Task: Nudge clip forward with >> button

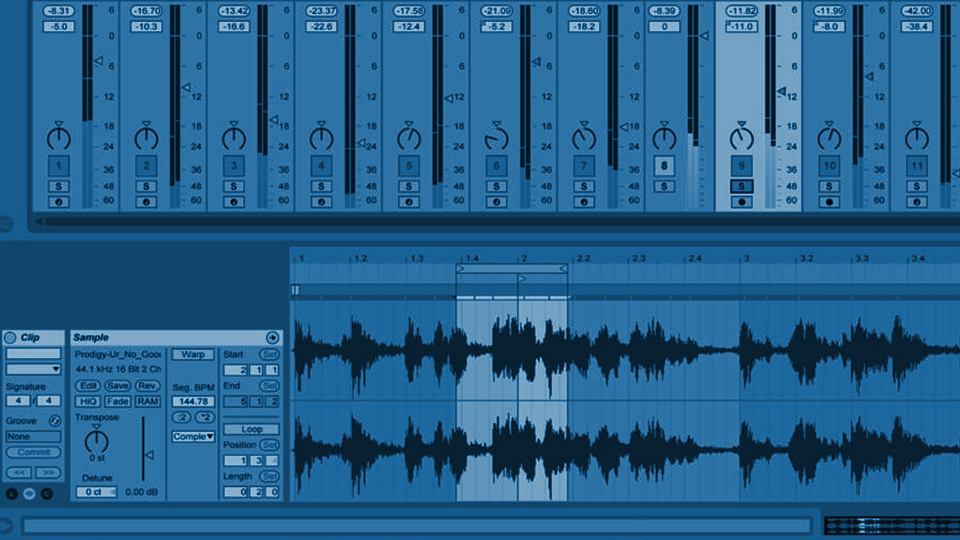Action: [x=48, y=473]
